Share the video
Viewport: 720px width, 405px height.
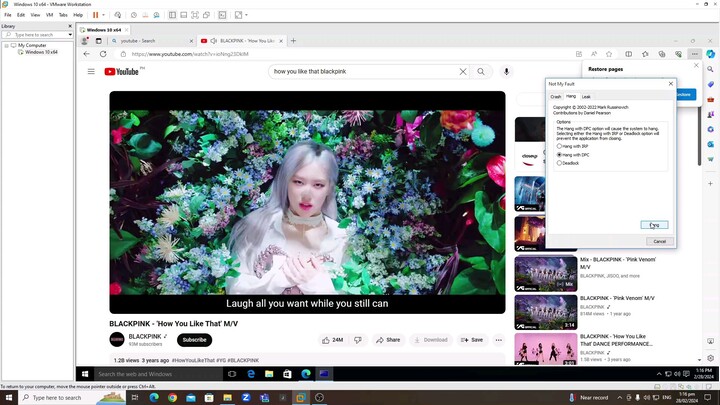tap(388, 340)
